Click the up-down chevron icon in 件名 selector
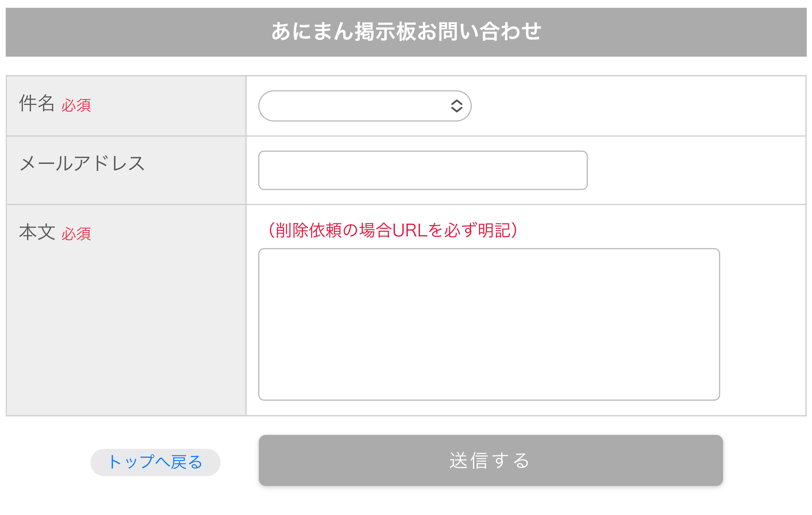Screen dimensions: 812x515 pos(456,106)
